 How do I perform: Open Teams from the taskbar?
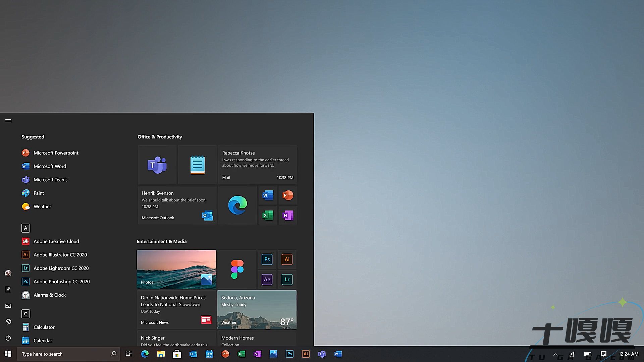pyautogui.click(x=322, y=354)
